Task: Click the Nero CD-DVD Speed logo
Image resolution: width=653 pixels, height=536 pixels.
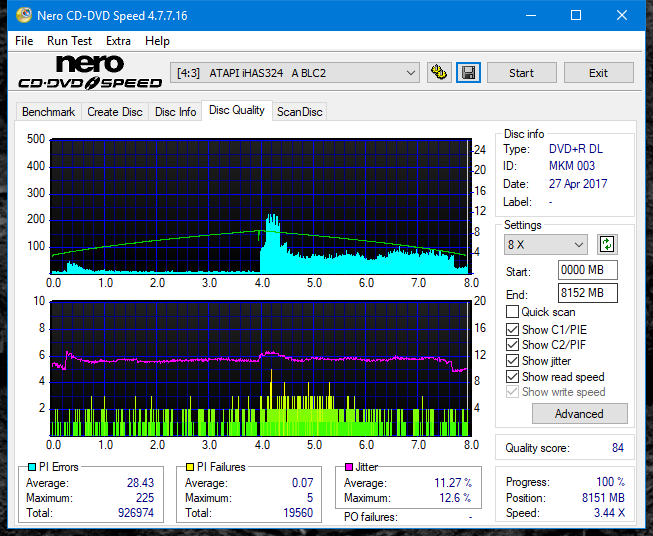Action: (90, 72)
